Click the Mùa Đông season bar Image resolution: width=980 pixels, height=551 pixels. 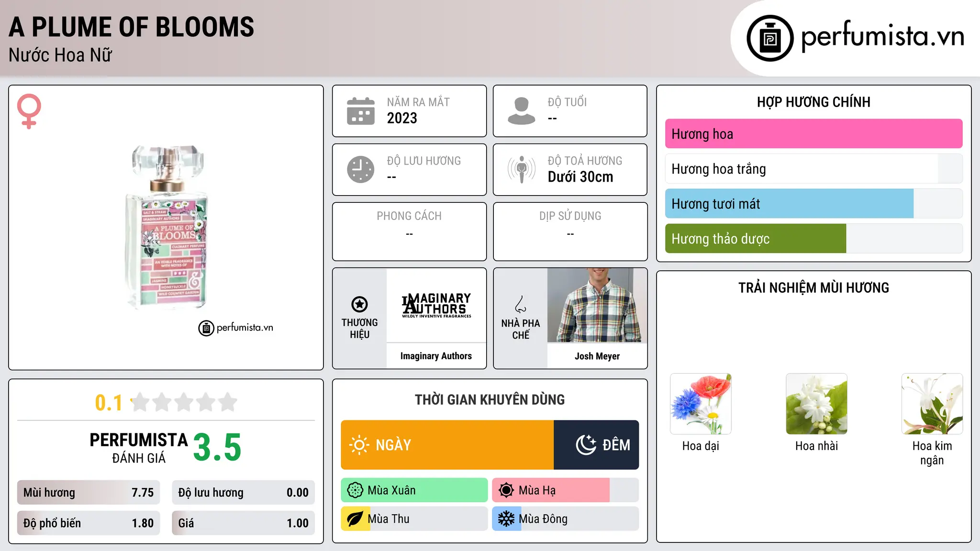pos(566,519)
